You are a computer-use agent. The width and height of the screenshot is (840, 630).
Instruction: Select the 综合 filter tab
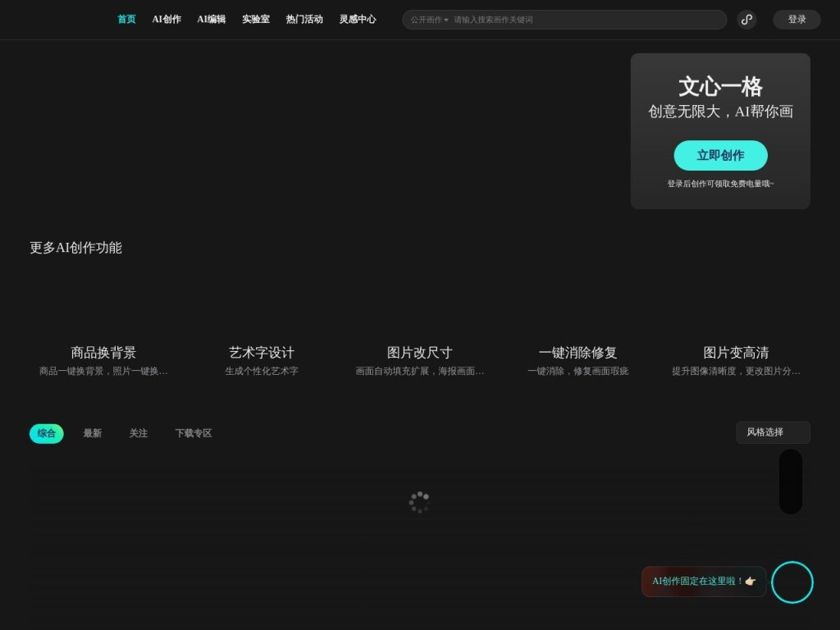(47, 433)
